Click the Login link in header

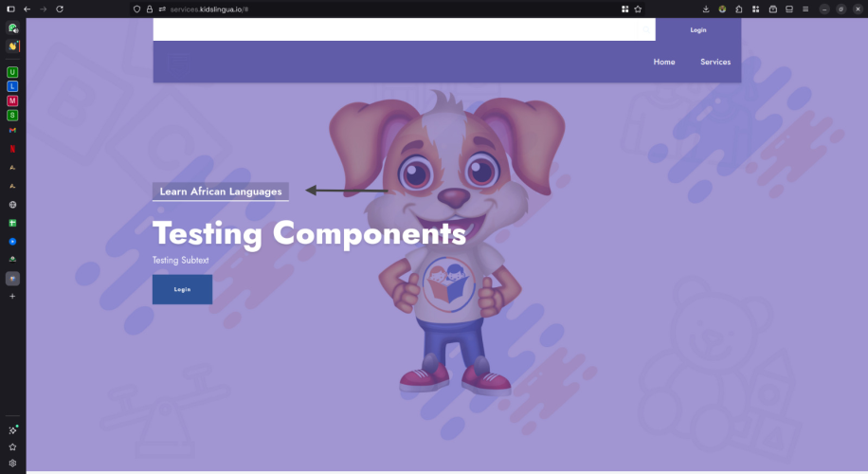698,30
